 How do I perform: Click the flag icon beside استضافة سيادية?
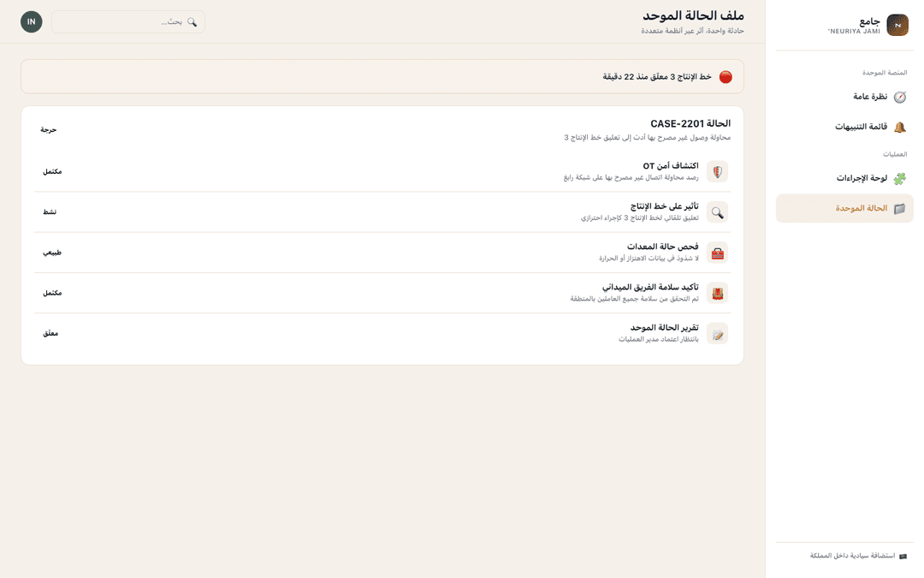pos(903,556)
